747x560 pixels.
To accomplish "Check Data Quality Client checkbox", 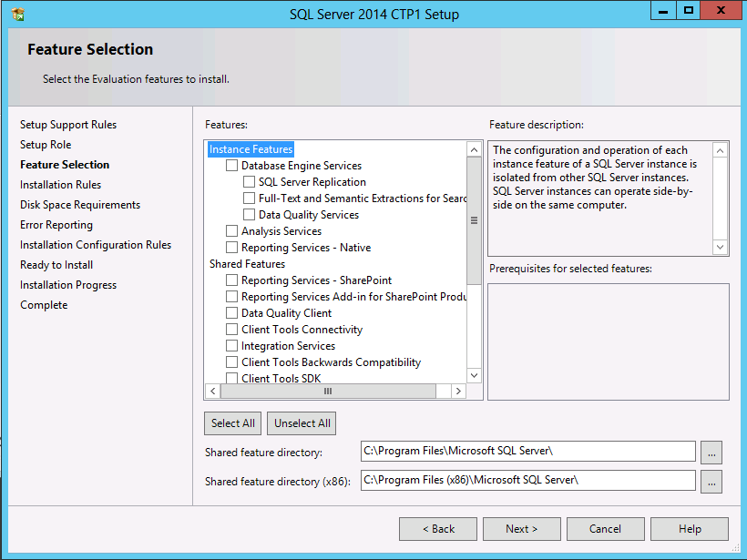I will pos(231,313).
